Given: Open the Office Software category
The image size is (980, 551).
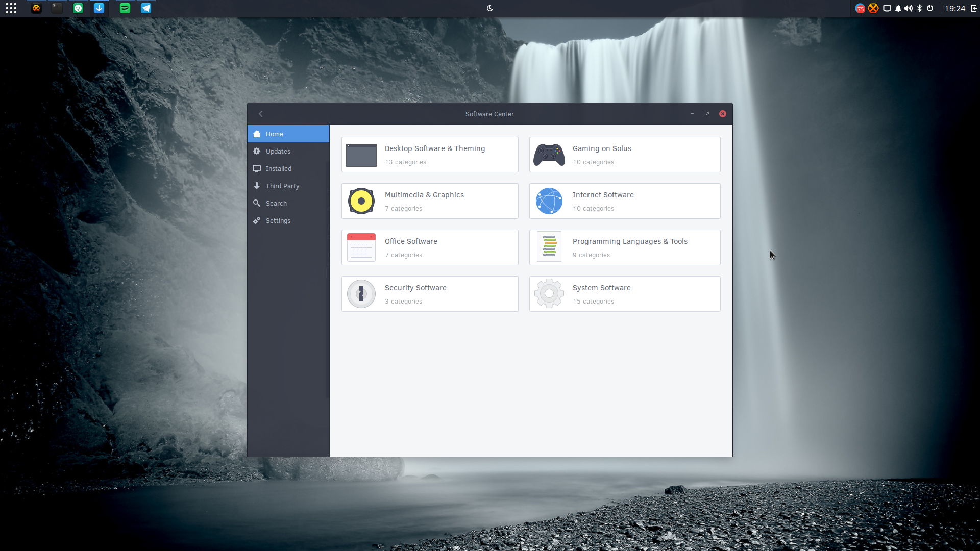Looking at the screenshot, I should 430,247.
